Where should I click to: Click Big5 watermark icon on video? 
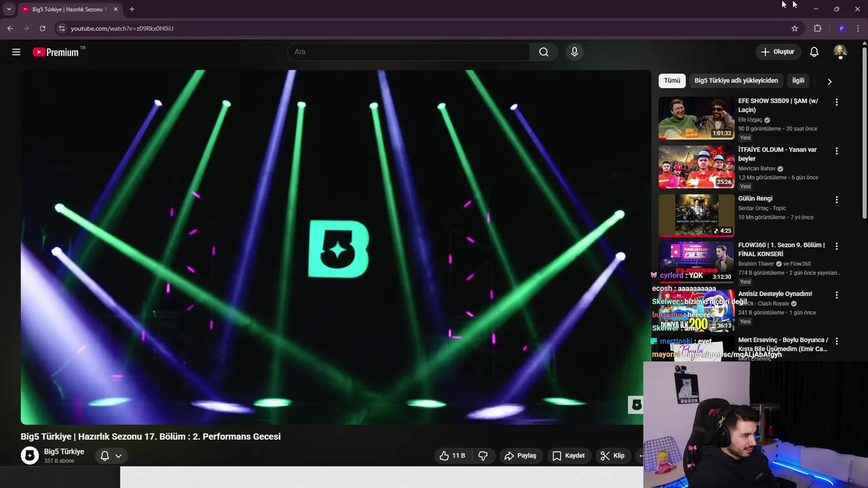click(636, 405)
